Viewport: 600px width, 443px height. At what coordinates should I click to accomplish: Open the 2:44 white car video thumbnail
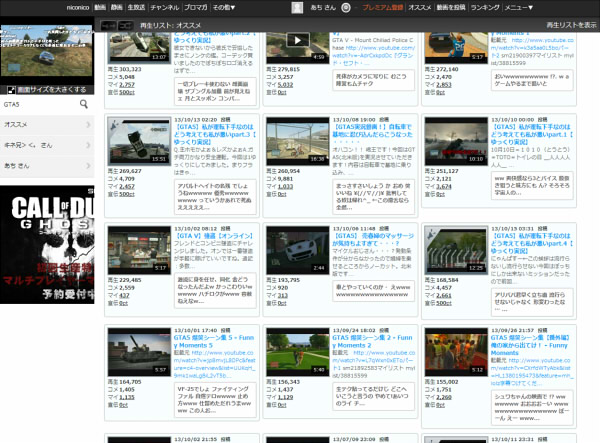298,251
